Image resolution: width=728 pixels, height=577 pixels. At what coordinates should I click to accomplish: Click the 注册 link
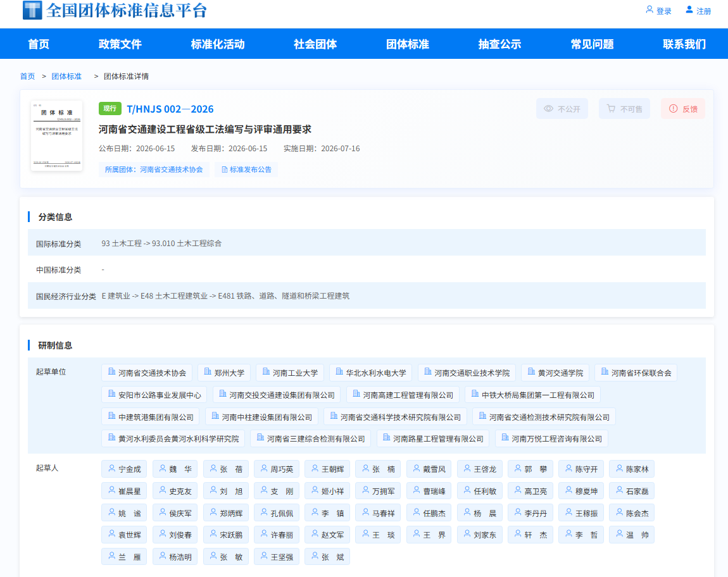pos(704,11)
